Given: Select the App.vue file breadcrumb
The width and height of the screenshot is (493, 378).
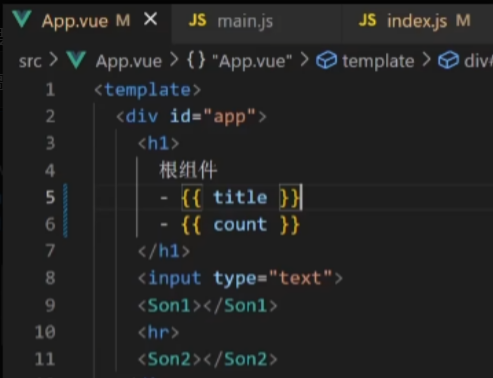Looking at the screenshot, I should click(129, 61).
